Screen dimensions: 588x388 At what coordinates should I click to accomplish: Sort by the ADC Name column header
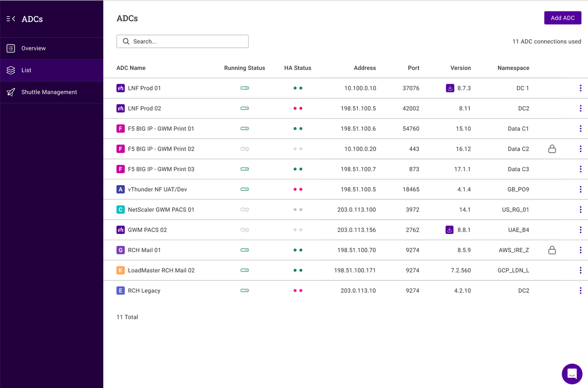click(131, 68)
